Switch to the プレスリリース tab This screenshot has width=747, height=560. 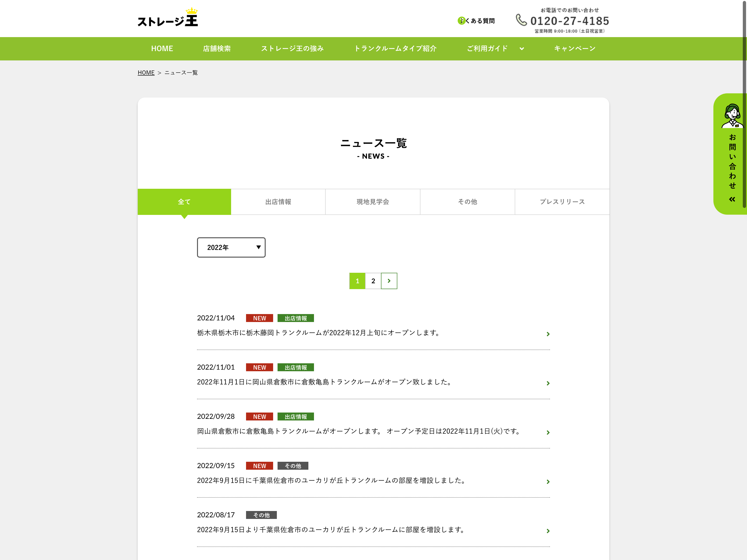point(562,202)
